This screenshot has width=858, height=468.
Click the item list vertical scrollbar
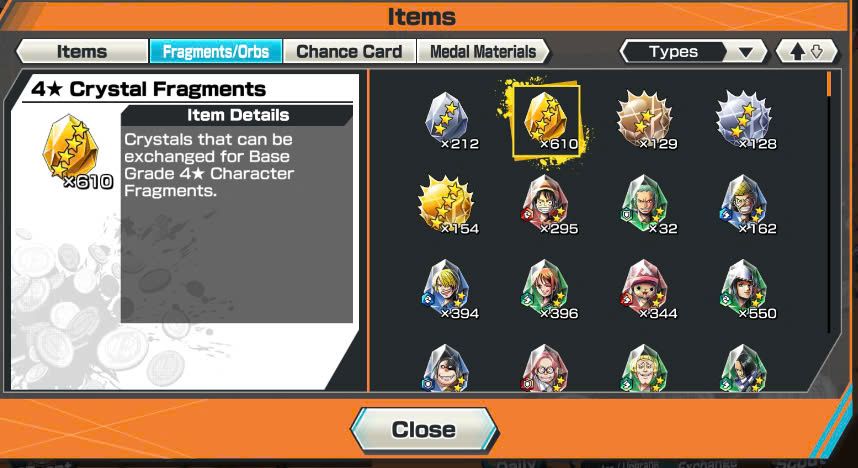point(830,203)
